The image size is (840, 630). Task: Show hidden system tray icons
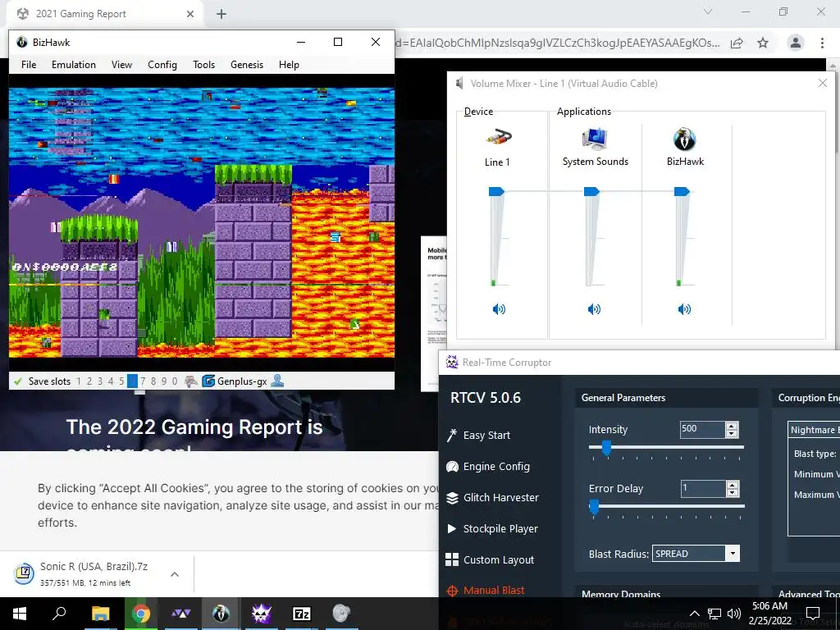pos(694,614)
